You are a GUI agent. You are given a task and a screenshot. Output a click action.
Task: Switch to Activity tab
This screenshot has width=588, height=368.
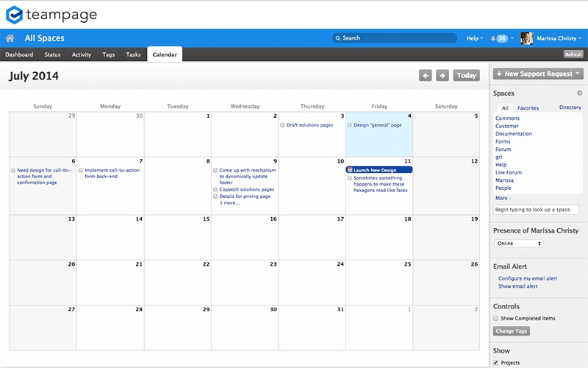click(82, 54)
